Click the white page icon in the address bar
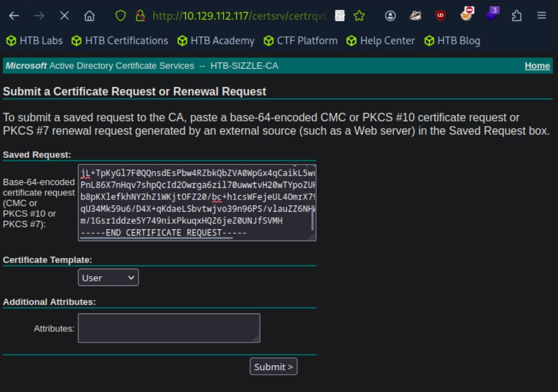The width and height of the screenshot is (558, 392). (x=340, y=15)
